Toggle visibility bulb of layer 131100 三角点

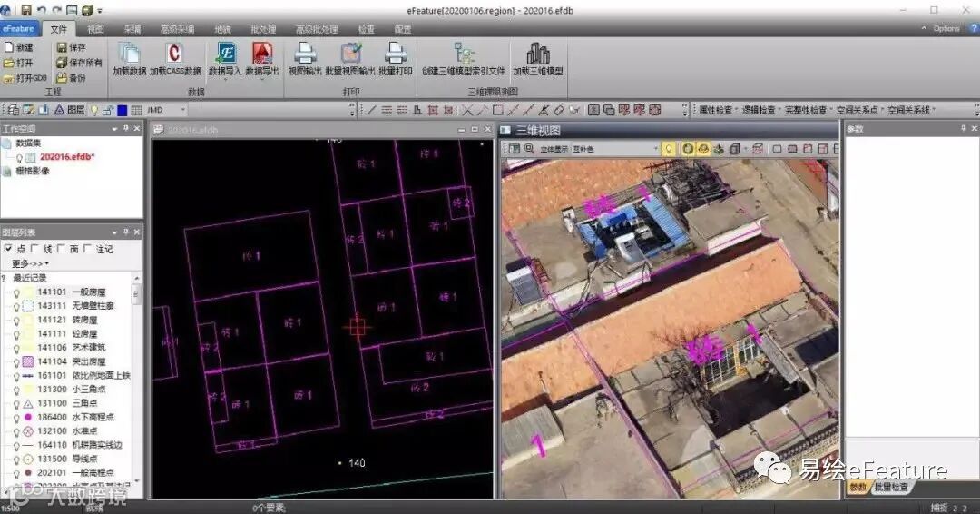(16, 403)
